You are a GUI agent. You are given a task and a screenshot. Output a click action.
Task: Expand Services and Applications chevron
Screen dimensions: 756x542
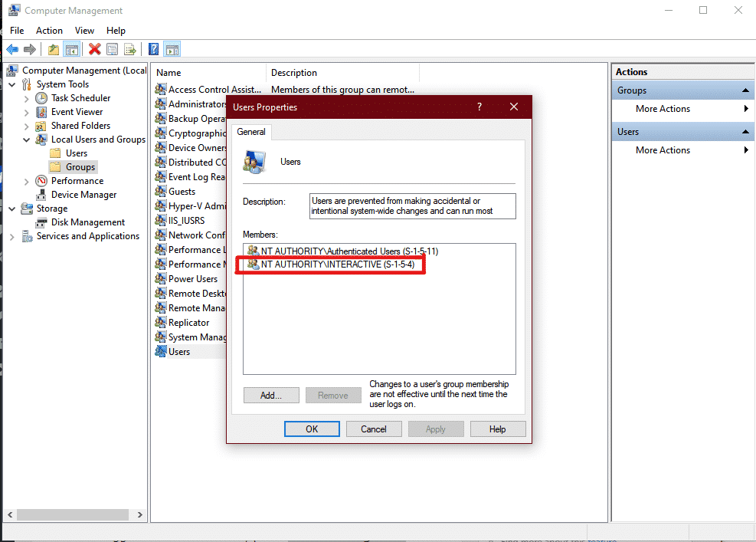tap(12, 237)
